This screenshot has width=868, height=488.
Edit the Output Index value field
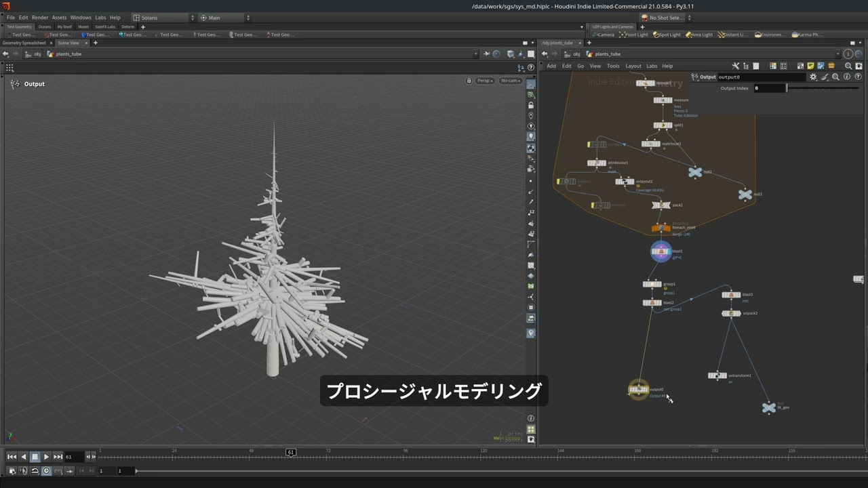click(x=768, y=88)
